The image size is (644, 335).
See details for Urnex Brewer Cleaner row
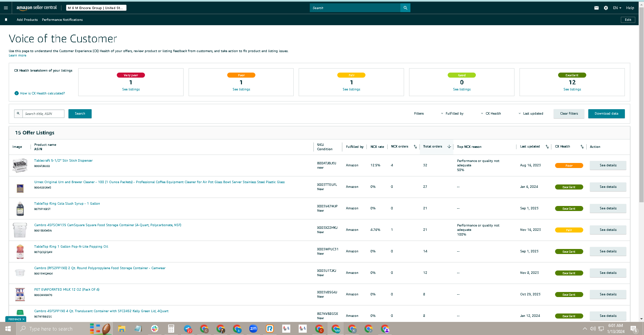(x=608, y=187)
